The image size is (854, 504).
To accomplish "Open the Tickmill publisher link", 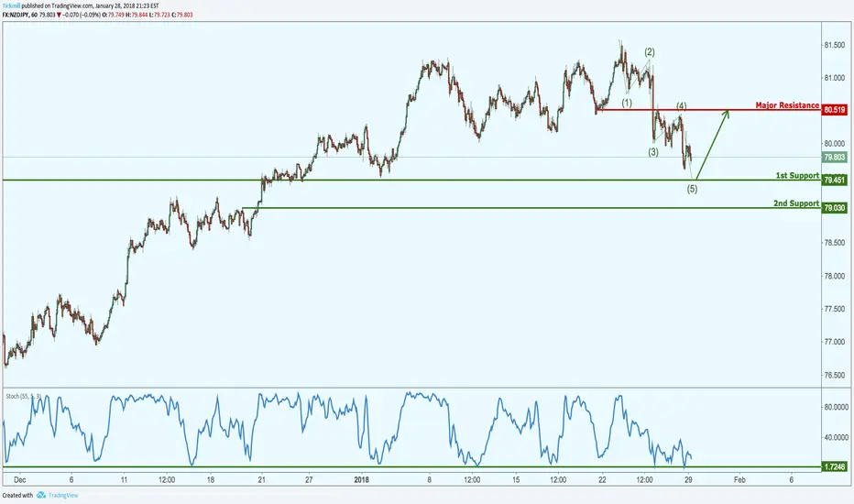I will click(x=11, y=6).
